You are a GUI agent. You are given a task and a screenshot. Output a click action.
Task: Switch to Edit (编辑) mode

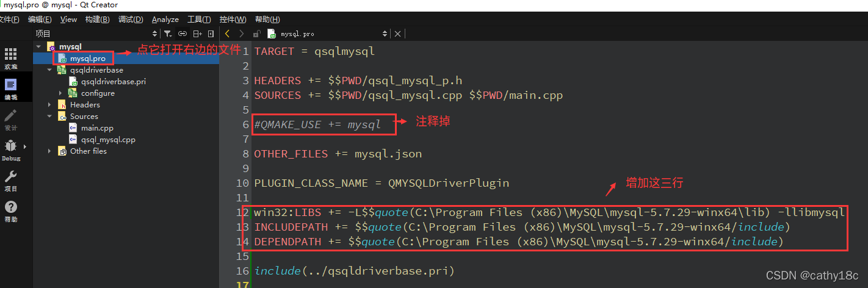pos(11,88)
